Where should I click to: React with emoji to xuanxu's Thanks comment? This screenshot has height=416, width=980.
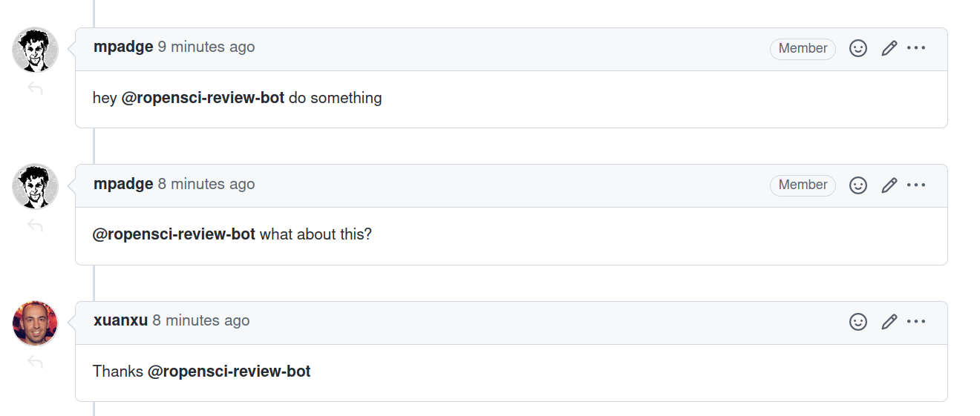point(858,321)
